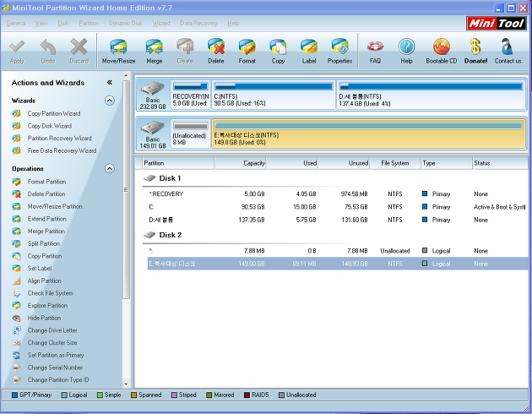
Task: Sort by the Capacity column header
Action: 240,163
